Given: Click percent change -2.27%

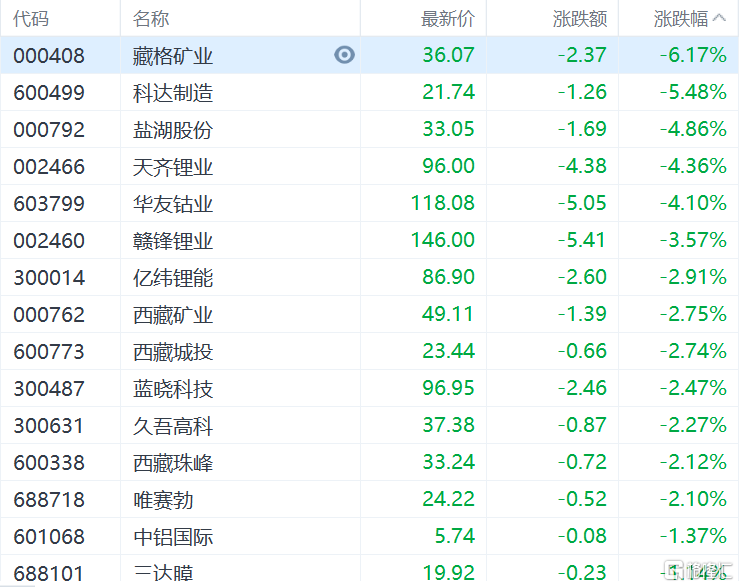Looking at the screenshot, I should 693,425.
